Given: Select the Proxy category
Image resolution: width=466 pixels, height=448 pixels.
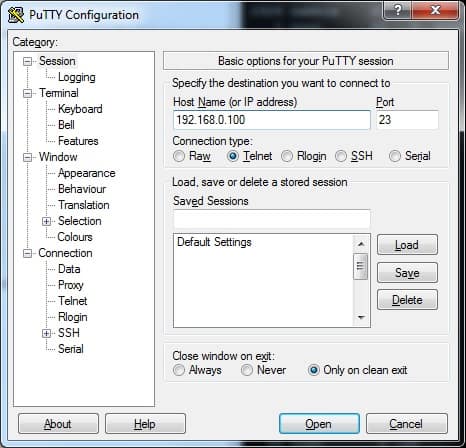Looking at the screenshot, I should (x=71, y=285).
